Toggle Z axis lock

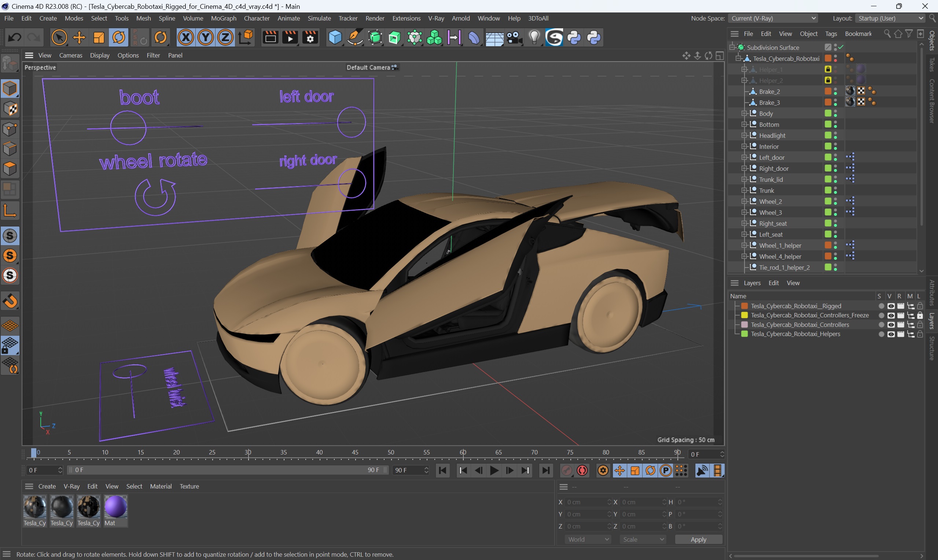click(x=226, y=37)
